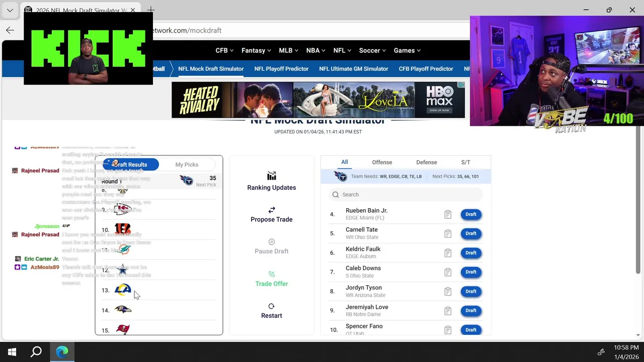Open notes clipboard for Spencer Fano
The image size is (644, 362).
pyautogui.click(x=448, y=330)
